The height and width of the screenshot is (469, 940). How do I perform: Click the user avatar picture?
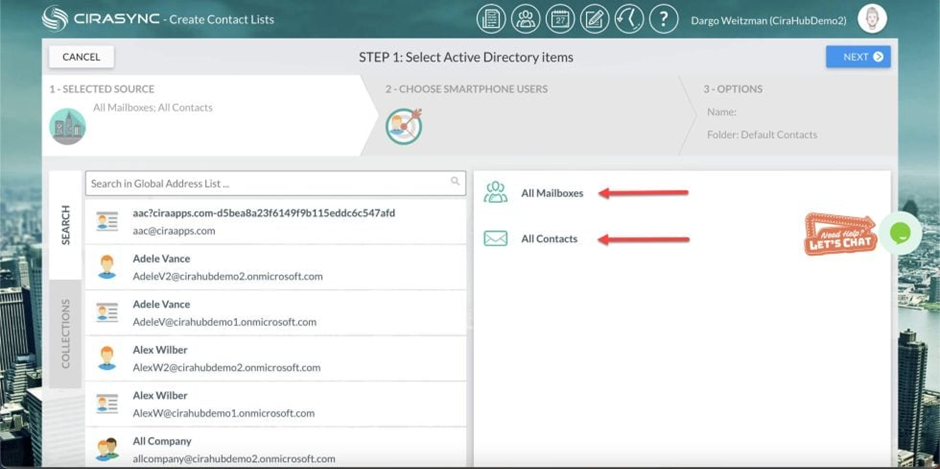pyautogui.click(x=872, y=20)
